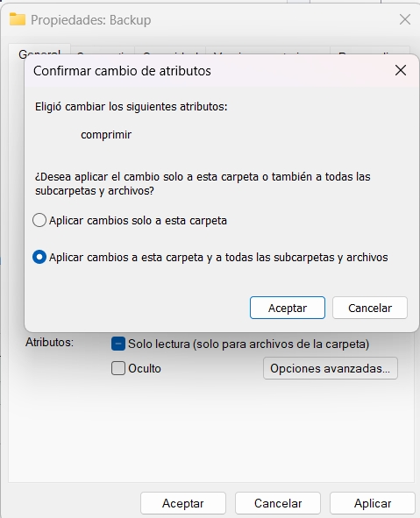Close the Propiedades: Backup window
The image size is (420, 518).
[405, 19]
